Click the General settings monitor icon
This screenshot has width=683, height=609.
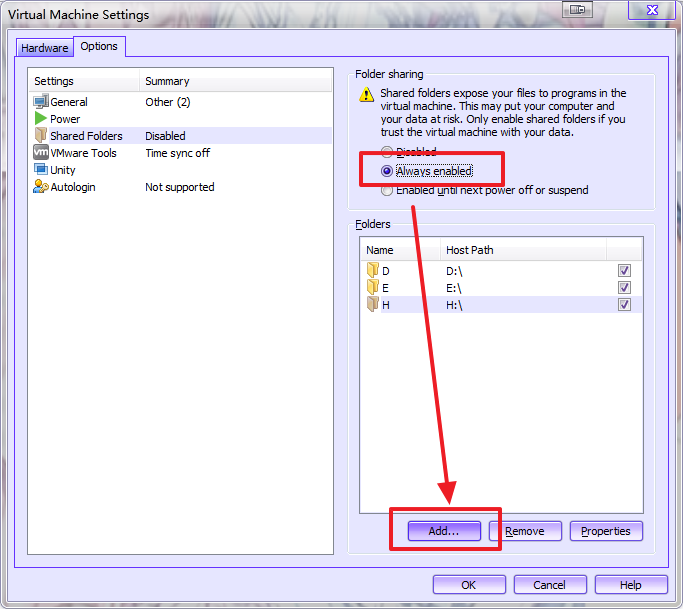click(x=41, y=102)
